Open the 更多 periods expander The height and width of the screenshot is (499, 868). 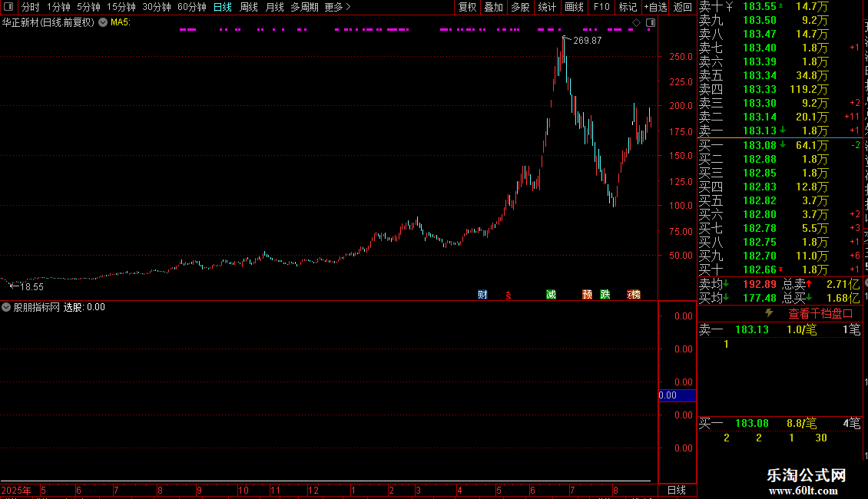(x=337, y=7)
